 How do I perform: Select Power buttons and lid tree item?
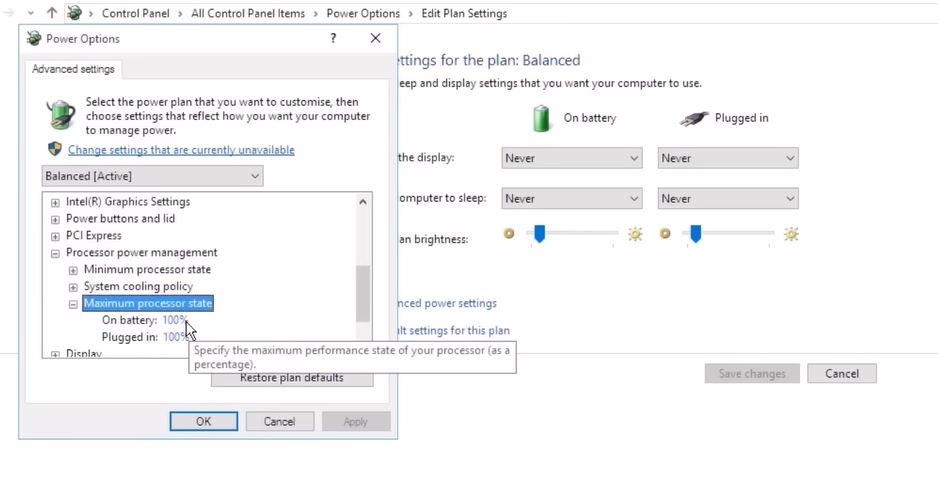[x=120, y=218]
